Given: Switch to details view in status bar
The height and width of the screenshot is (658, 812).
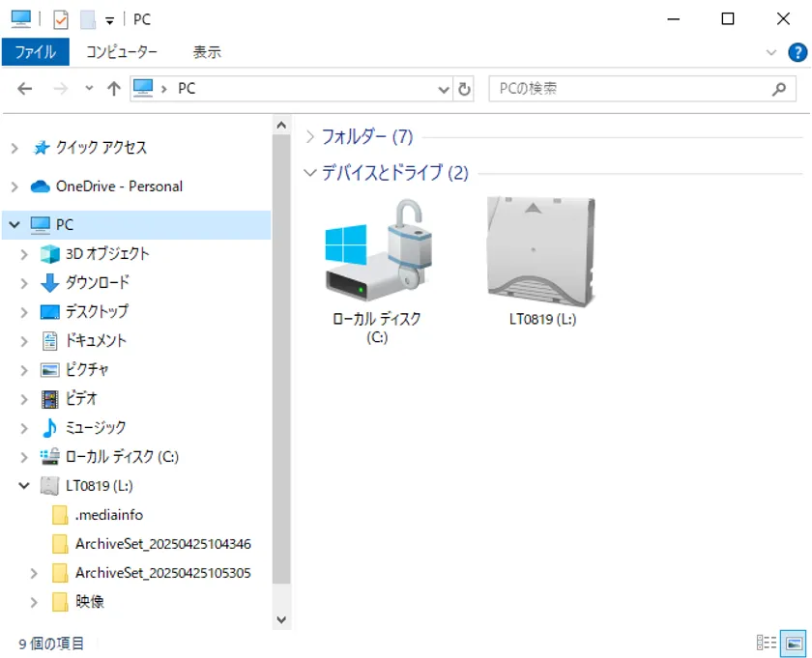Looking at the screenshot, I should (x=767, y=643).
